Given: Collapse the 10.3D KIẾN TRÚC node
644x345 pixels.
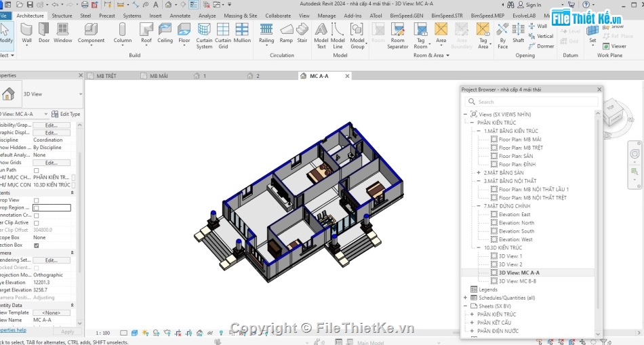Looking at the screenshot, I should (x=479, y=247).
